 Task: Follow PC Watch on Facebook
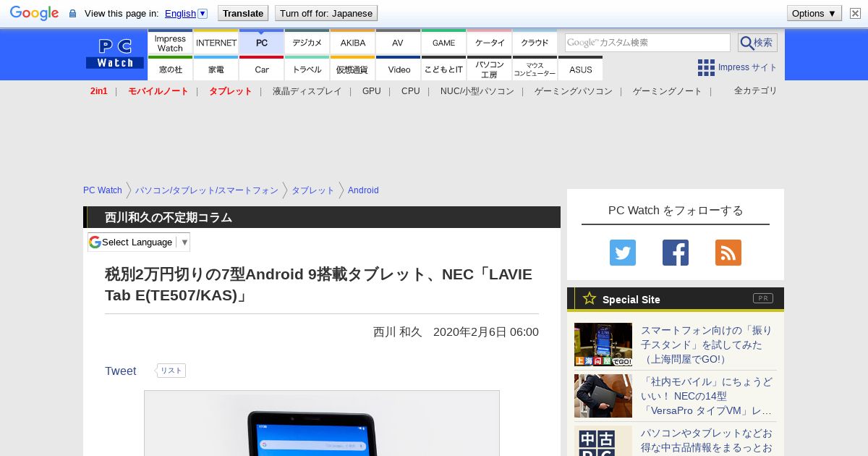(x=676, y=253)
